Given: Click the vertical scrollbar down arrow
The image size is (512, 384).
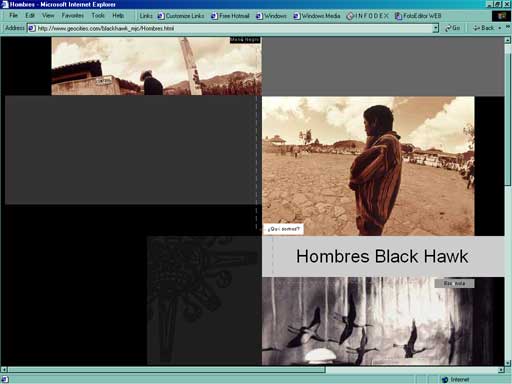Looking at the screenshot, I should coord(508,363).
